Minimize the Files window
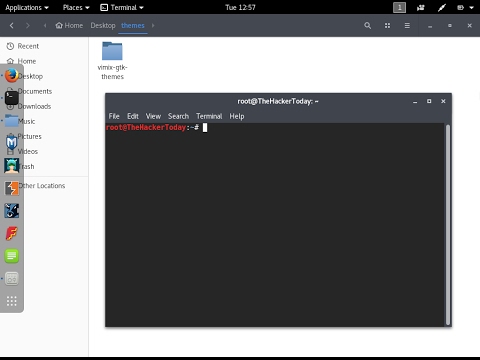 (430, 26)
